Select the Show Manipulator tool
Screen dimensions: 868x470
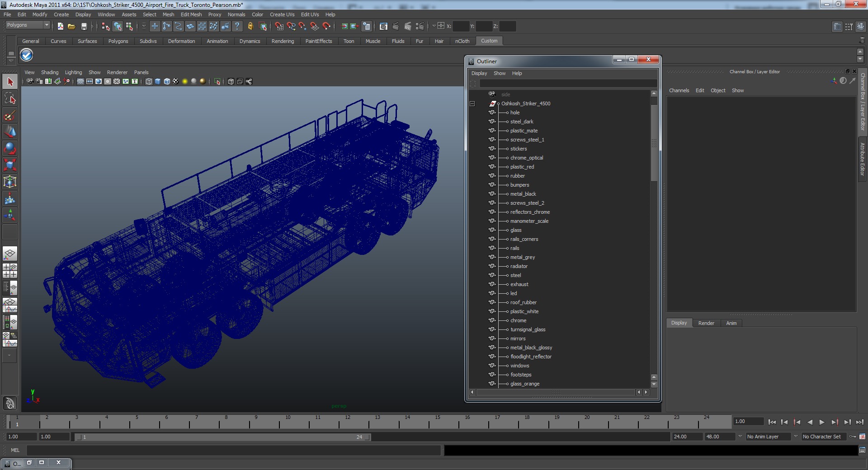[x=10, y=215]
